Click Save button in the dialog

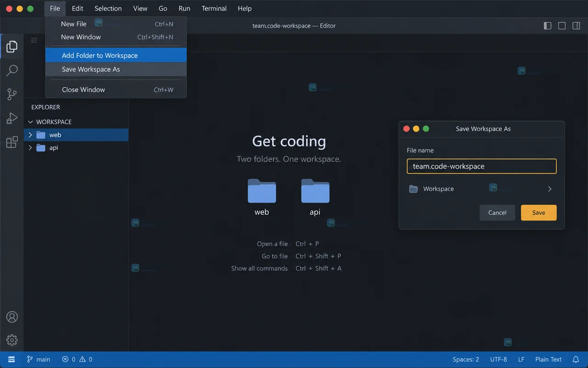[x=538, y=213]
